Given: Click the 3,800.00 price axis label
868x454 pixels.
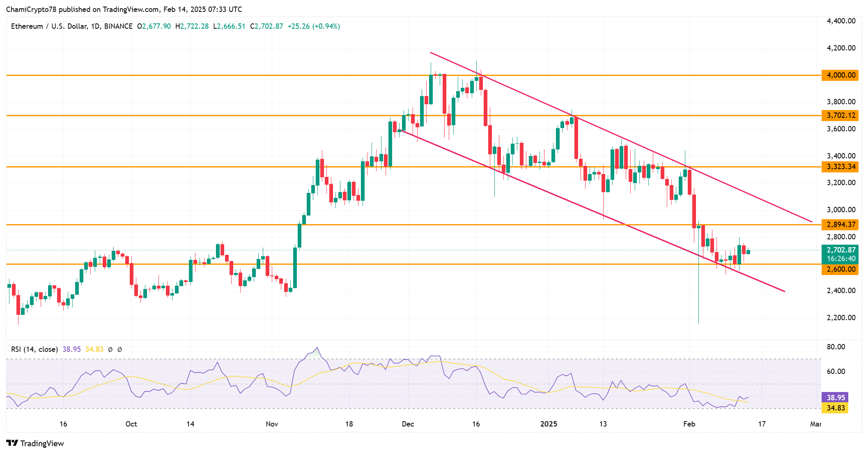Looking at the screenshot, I should pos(841,102).
